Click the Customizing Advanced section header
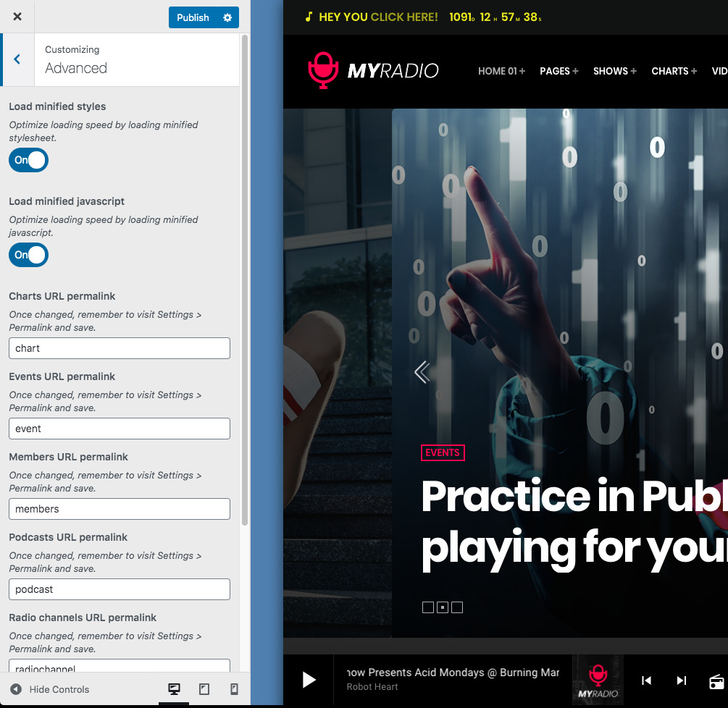728x708 pixels. (x=136, y=59)
